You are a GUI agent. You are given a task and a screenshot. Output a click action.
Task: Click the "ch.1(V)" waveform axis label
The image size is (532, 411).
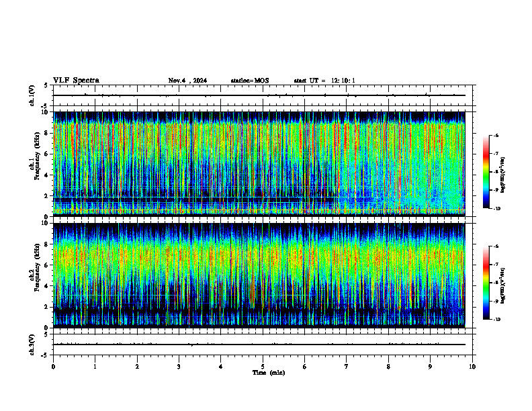32,95
